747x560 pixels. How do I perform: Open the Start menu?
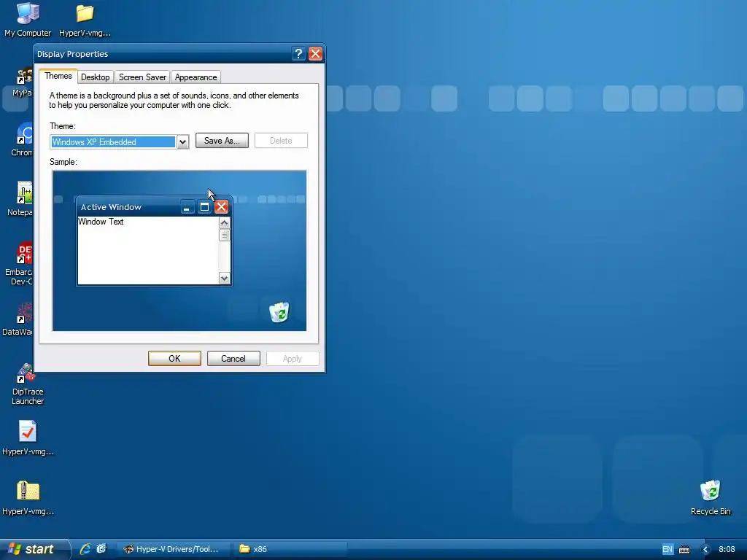click(34, 549)
